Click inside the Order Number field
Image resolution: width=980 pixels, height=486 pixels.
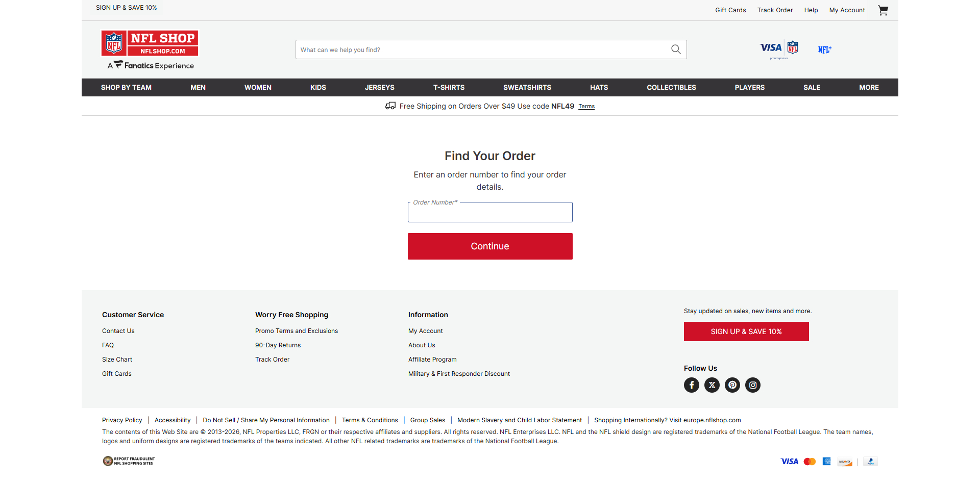[x=489, y=212]
